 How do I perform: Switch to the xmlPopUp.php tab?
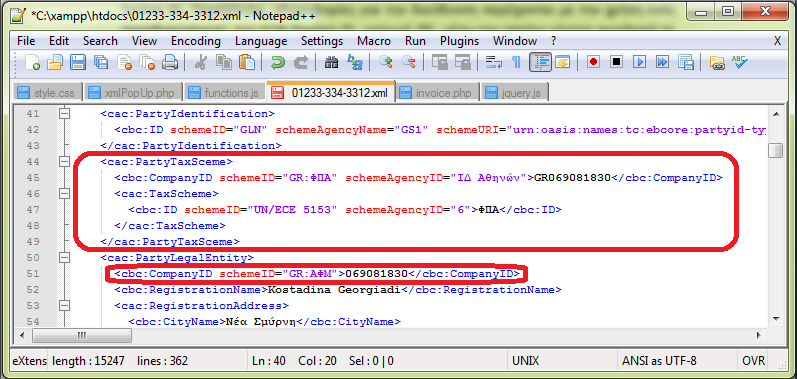click(132, 93)
